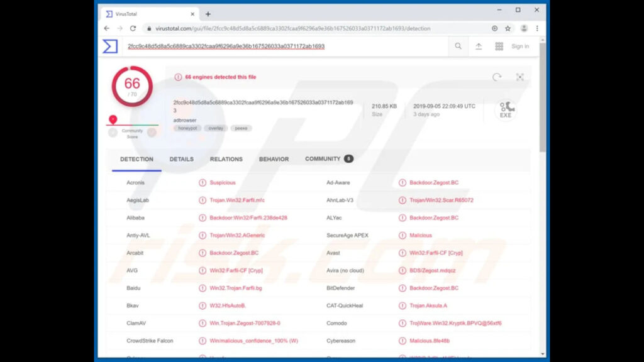Open a new browser tab
This screenshot has height=362, width=644.
208,14
